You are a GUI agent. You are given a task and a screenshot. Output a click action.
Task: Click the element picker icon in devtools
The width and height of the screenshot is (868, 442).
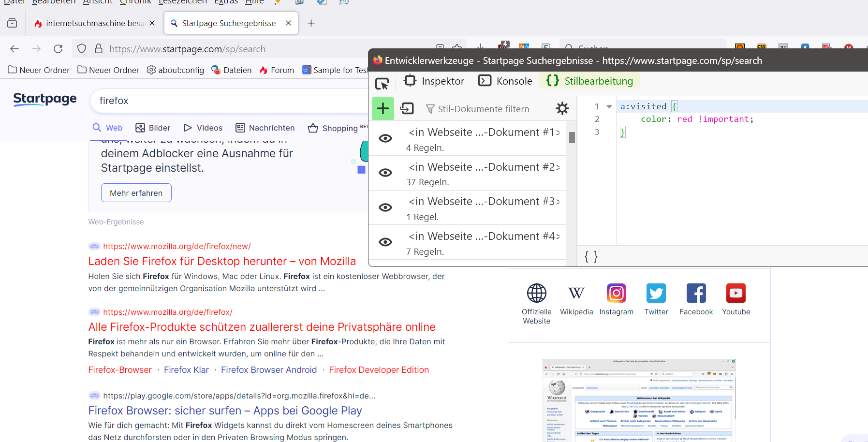382,83
